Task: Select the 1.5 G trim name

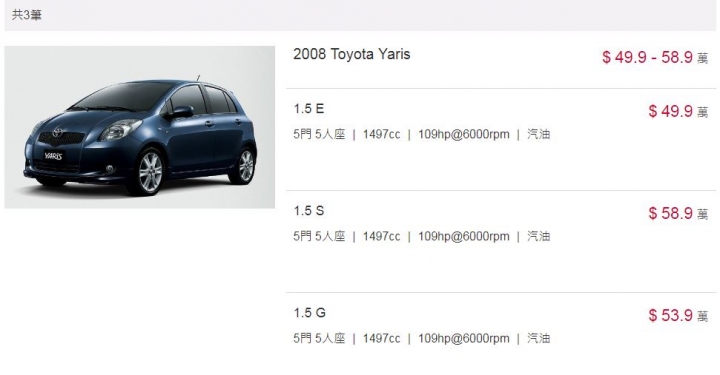Action: 309,313
